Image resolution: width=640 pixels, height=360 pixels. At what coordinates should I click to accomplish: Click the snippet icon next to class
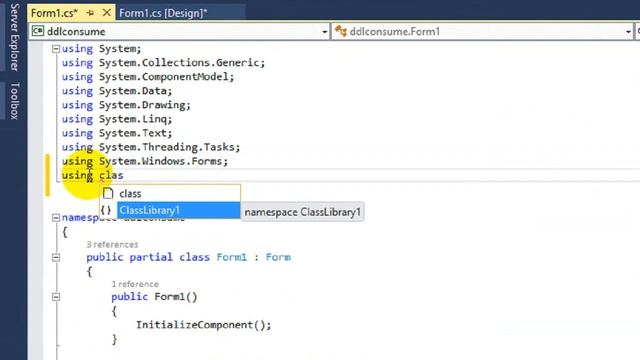(108, 193)
